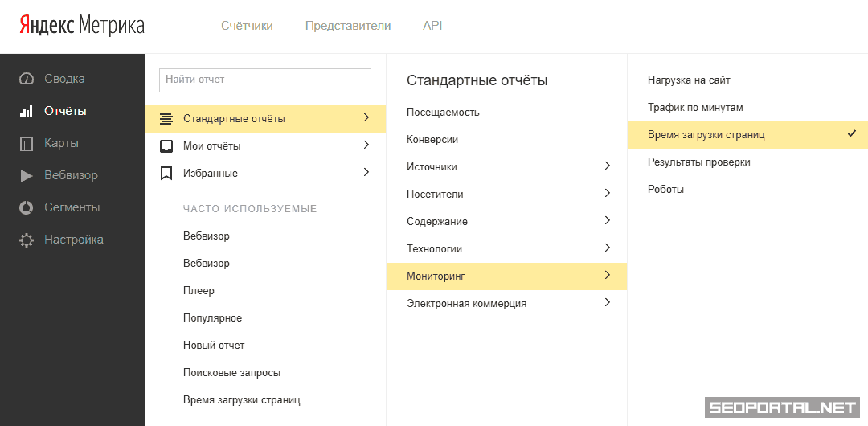Viewport: 868px width, 426px height.
Task: Click the Сегменты ring icon
Action: (27, 207)
